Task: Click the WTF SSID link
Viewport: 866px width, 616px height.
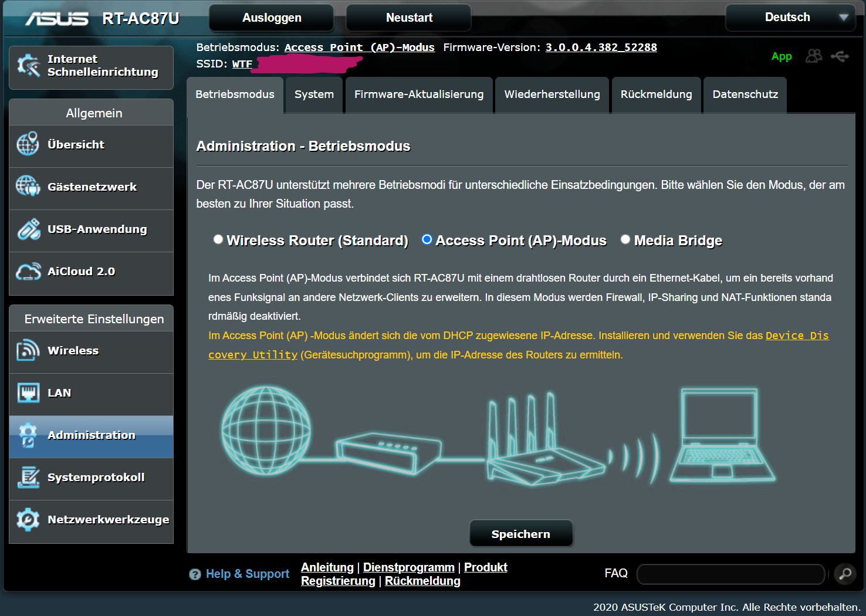Action: point(242,64)
